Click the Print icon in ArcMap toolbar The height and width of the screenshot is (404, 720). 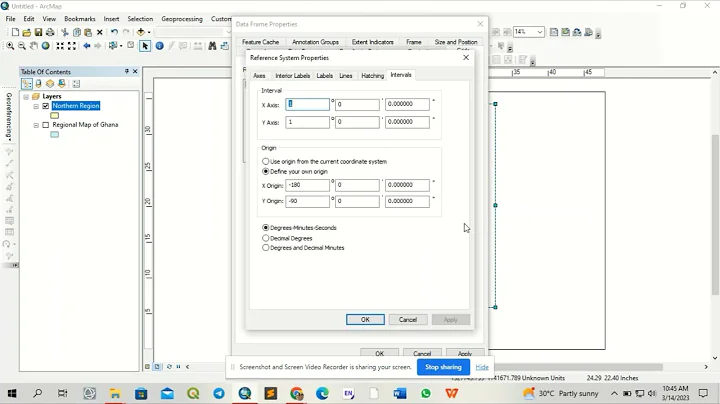[50, 32]
